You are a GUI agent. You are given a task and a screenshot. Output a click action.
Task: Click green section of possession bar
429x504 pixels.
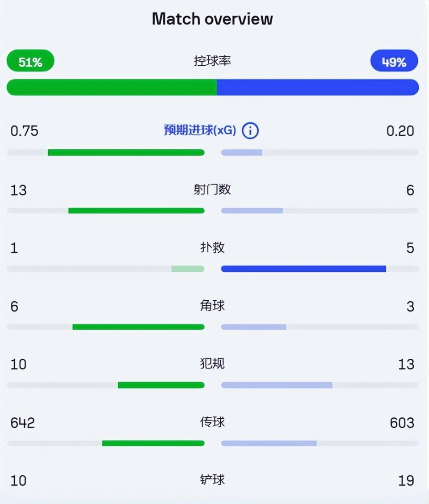(x=112, y=87)
